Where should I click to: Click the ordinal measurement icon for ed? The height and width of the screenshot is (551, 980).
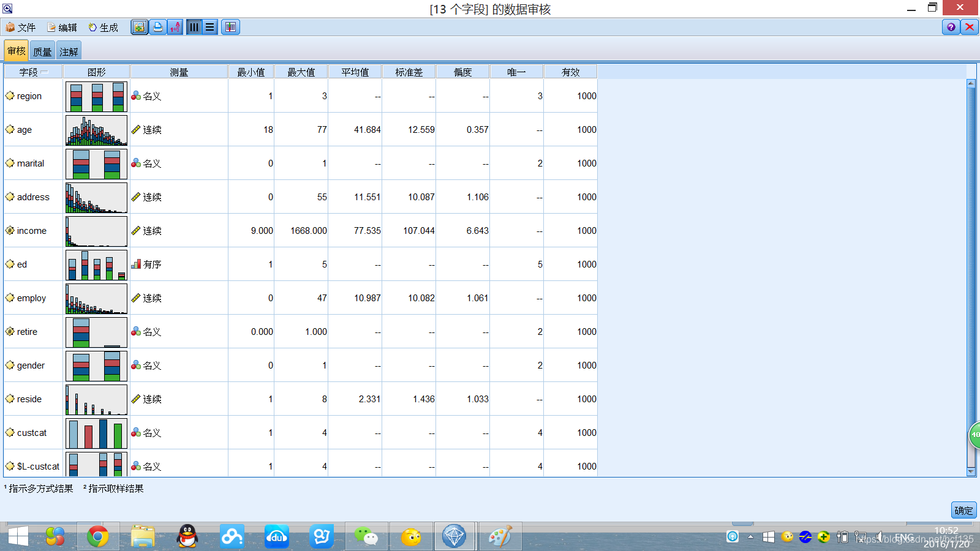coord(136,264)
